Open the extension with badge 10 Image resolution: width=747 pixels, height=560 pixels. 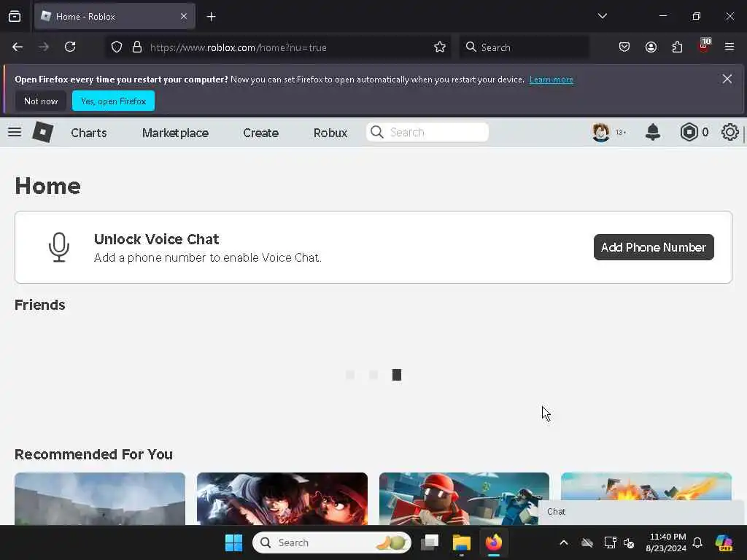pyautogui.click(x=704, y=46)
